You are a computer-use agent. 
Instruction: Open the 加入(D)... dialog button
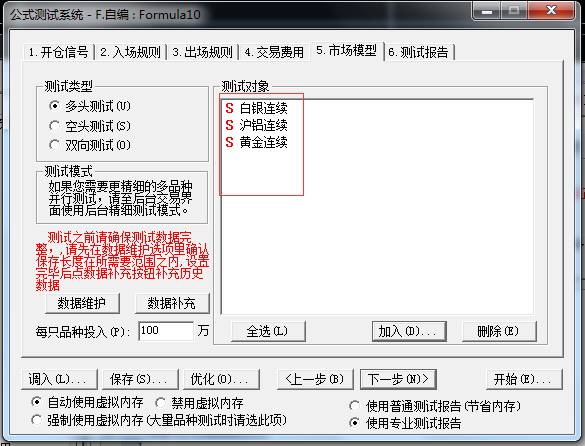(409, 331)
